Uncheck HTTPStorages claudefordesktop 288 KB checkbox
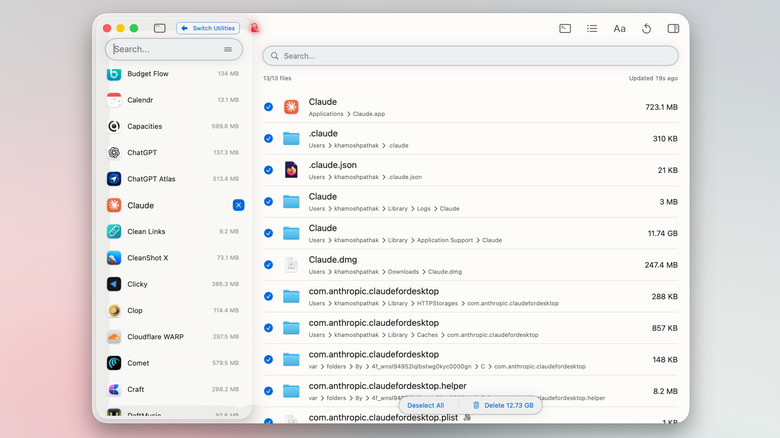 (269, 296)
